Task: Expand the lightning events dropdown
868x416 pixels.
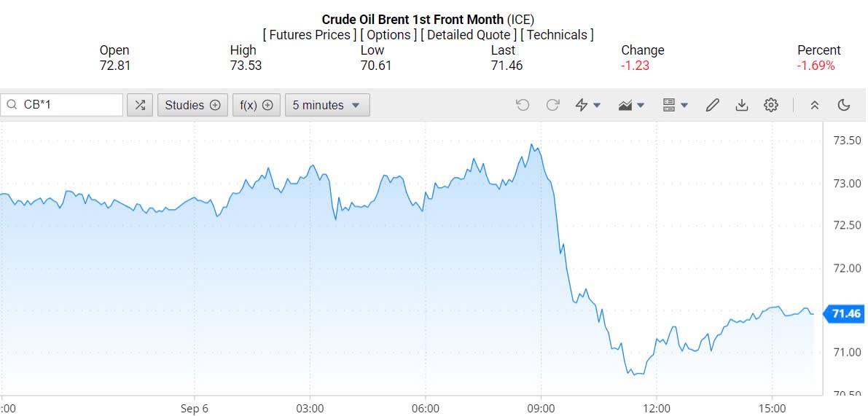Action: click(587, 105)
